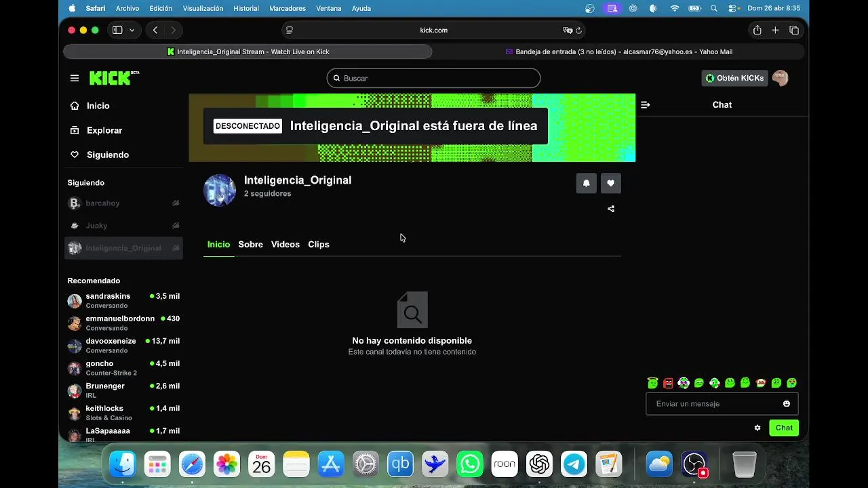Go to Inicio in Kick sidebar

pyautogui.click(x=98, y=106)
